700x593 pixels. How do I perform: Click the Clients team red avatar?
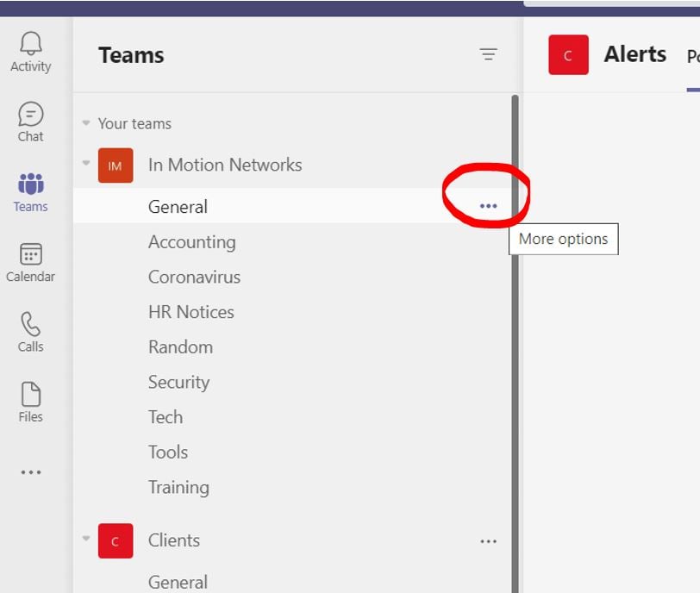(x=116, y=540)
